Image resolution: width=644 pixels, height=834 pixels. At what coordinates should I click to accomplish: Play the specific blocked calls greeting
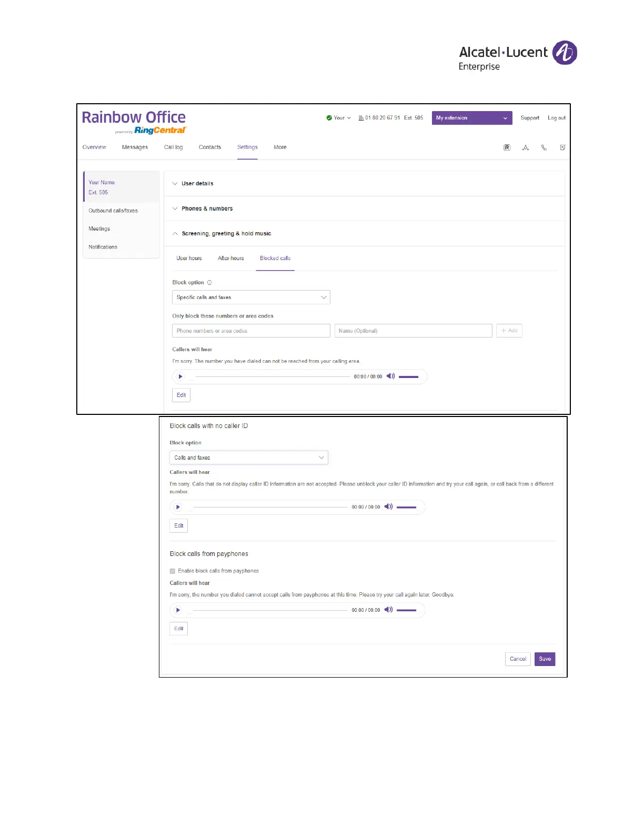(x=180, y=377)
